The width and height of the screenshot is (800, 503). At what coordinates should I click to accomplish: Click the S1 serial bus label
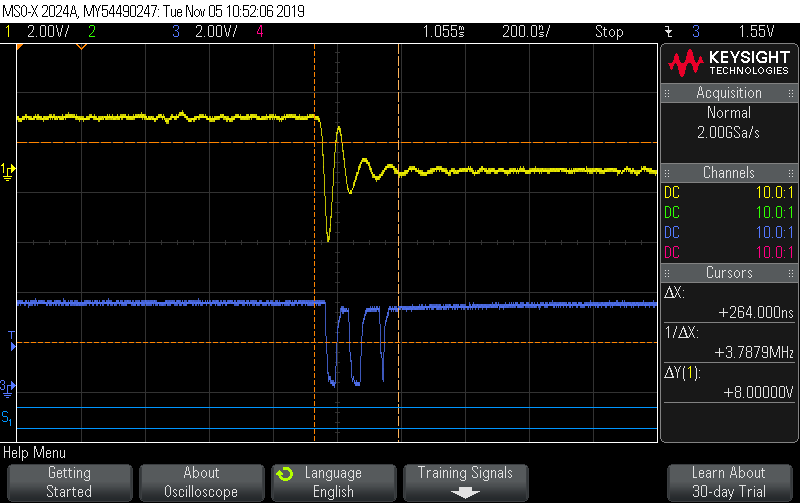tap(7, 418)
